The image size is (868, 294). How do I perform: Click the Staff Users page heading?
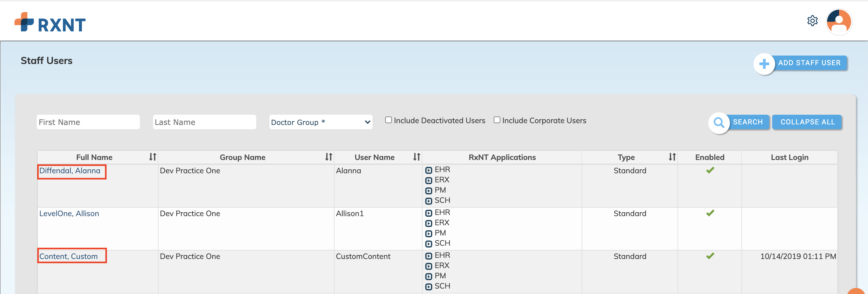46,60
